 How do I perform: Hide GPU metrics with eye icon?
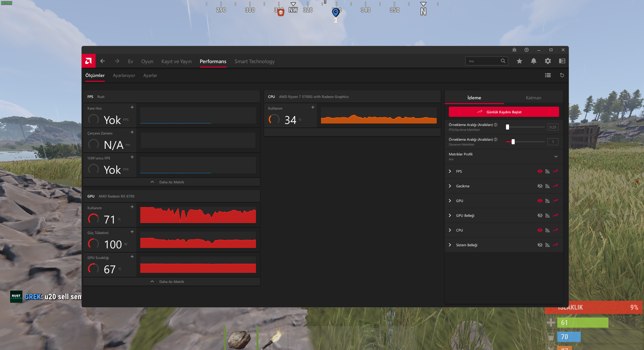pos(540,201)
